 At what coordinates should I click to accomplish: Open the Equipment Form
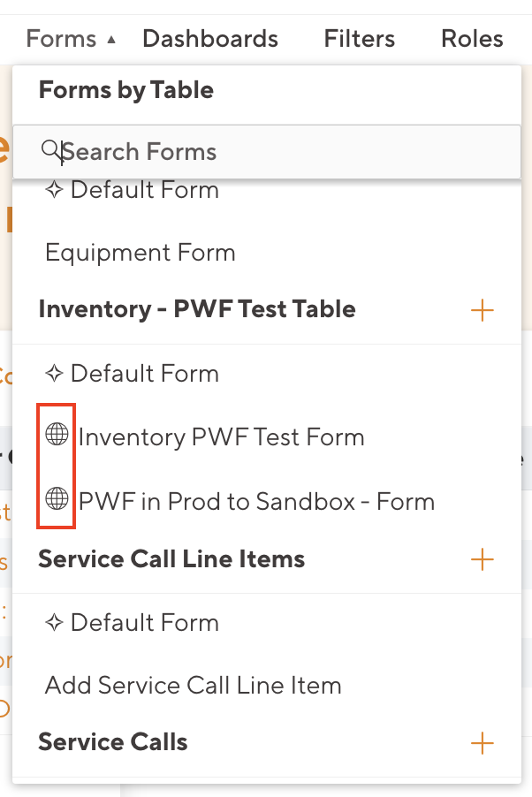[141, 253]
